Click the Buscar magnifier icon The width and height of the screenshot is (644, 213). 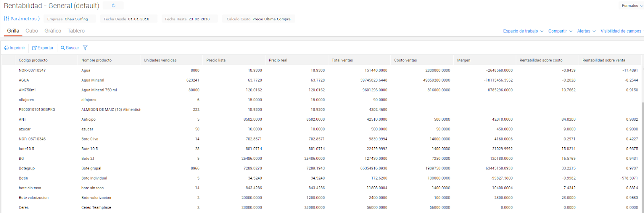pyautogui.click(x=63, y=48)
